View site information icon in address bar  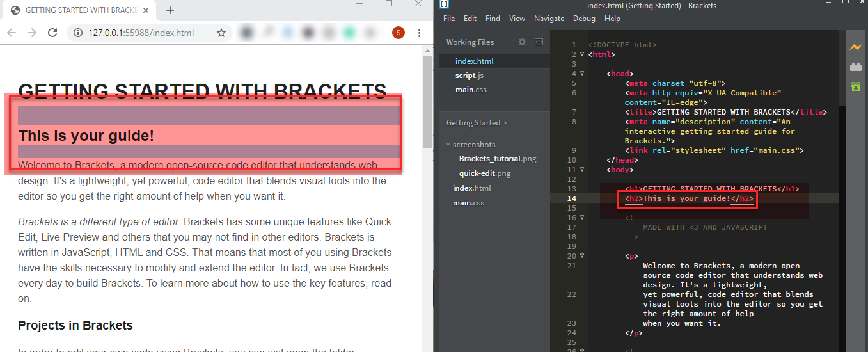(x=78, y=33)
